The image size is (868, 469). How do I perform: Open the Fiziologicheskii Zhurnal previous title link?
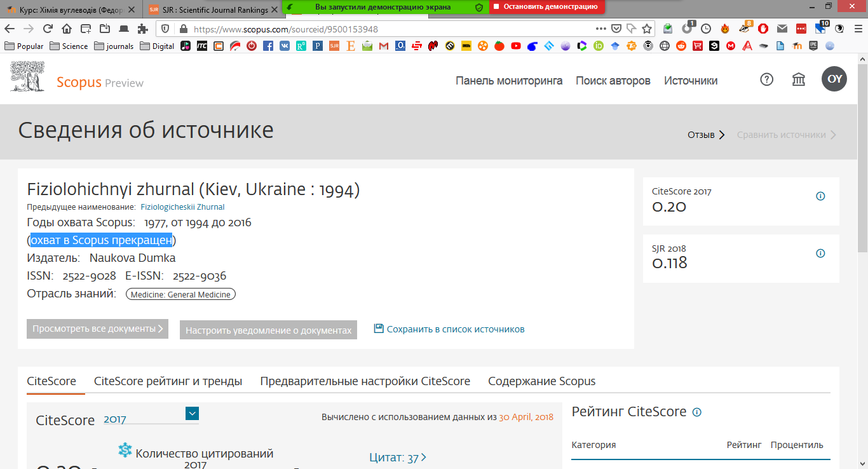click(182, 207)
